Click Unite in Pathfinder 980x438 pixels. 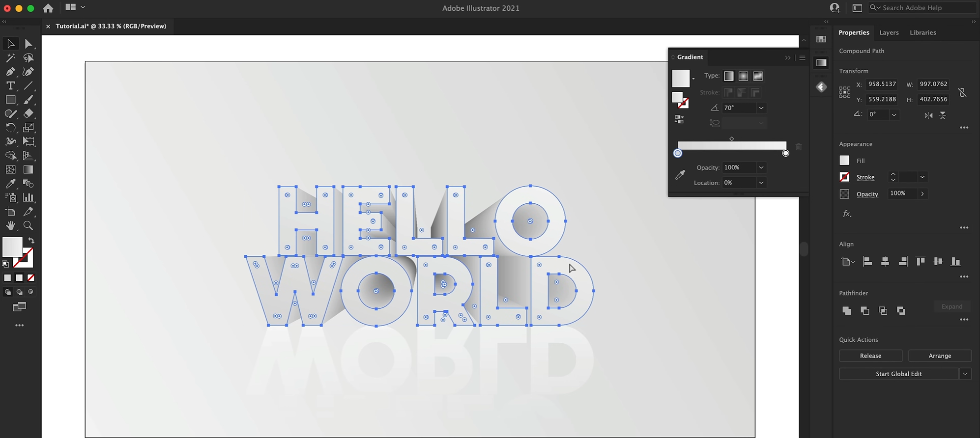(x=846, y=310)
